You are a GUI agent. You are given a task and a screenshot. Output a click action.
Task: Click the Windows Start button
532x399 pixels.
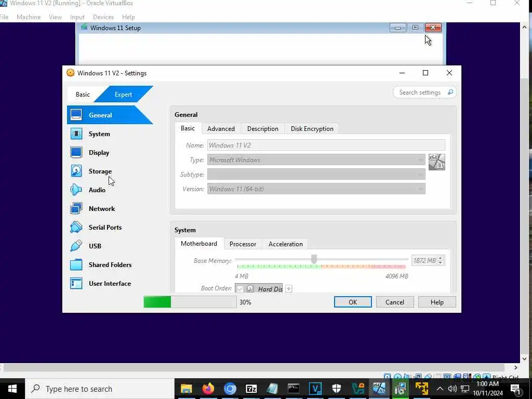12,389
